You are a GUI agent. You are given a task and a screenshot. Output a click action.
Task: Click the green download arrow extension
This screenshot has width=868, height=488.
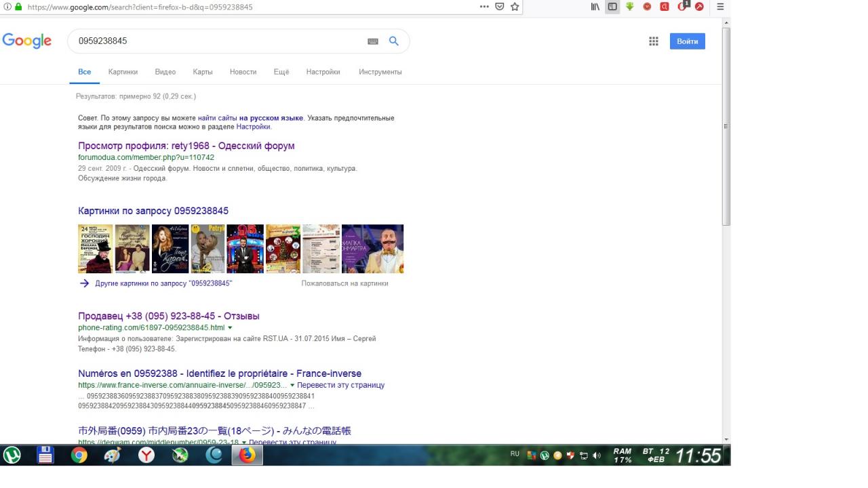[630, 7]
